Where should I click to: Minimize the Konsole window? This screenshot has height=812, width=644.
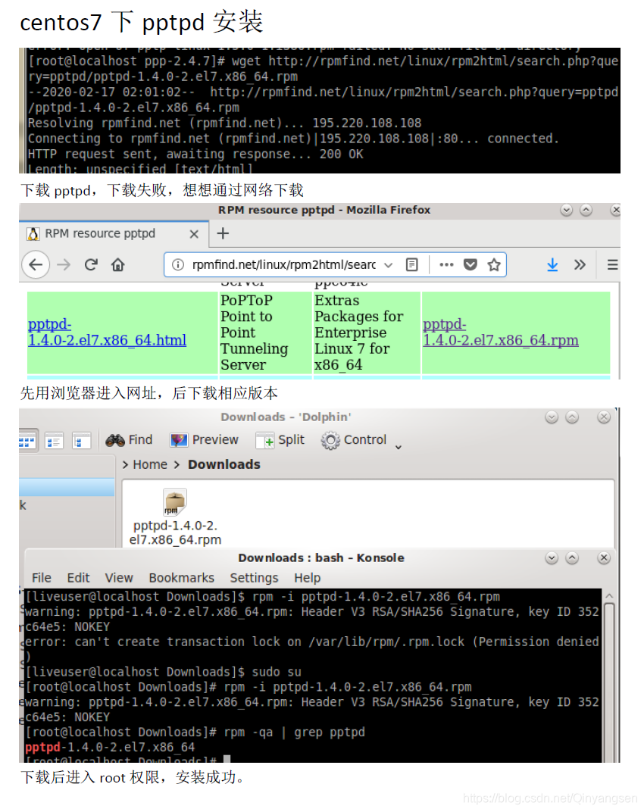552,557
